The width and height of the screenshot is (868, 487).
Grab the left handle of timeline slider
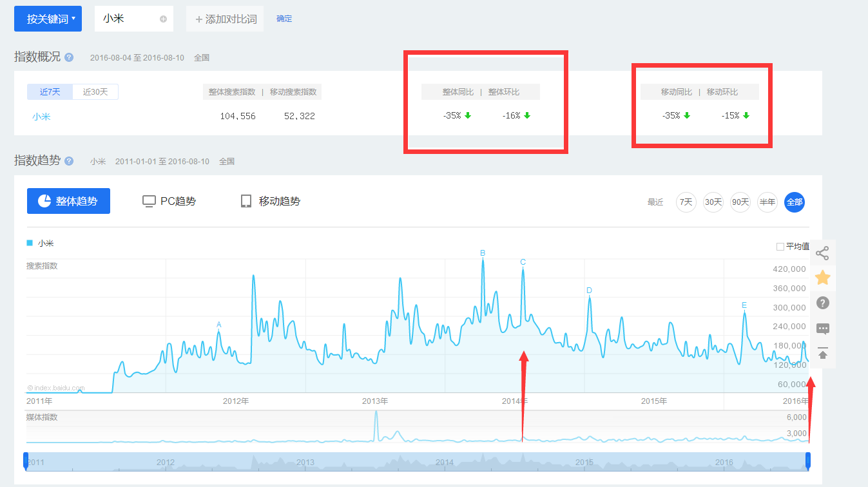26,460
